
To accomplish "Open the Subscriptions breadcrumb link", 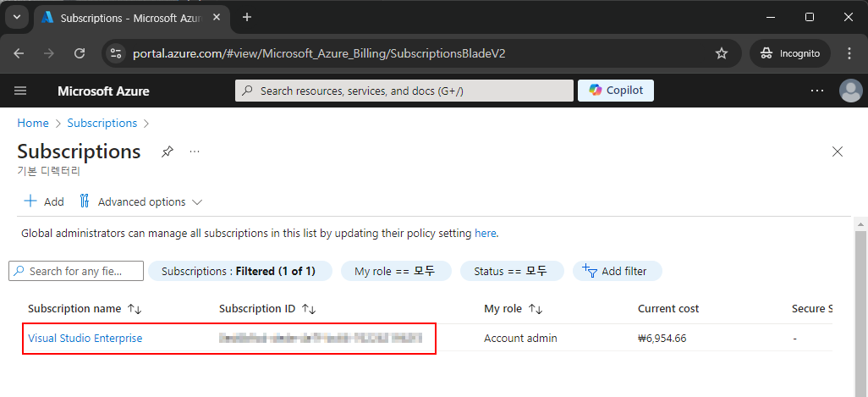I will [102, 123].
